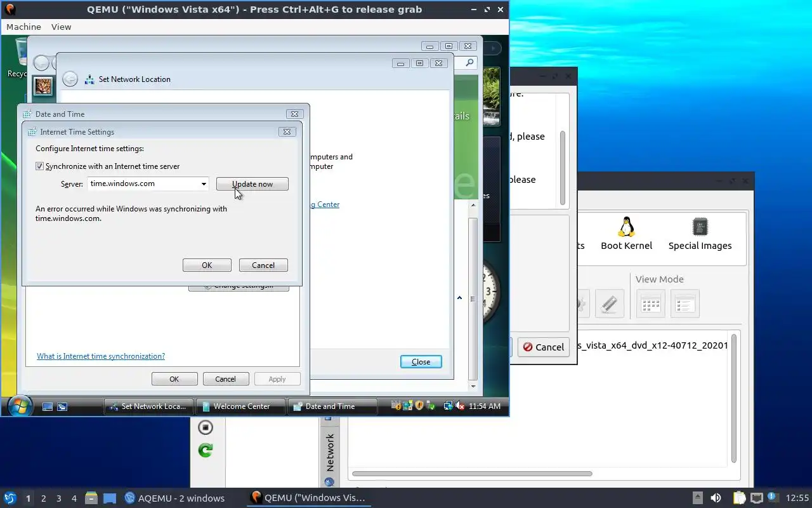Click the removable media eject tray icon
The height and width of the screenshot is (508, 812).
697,498
